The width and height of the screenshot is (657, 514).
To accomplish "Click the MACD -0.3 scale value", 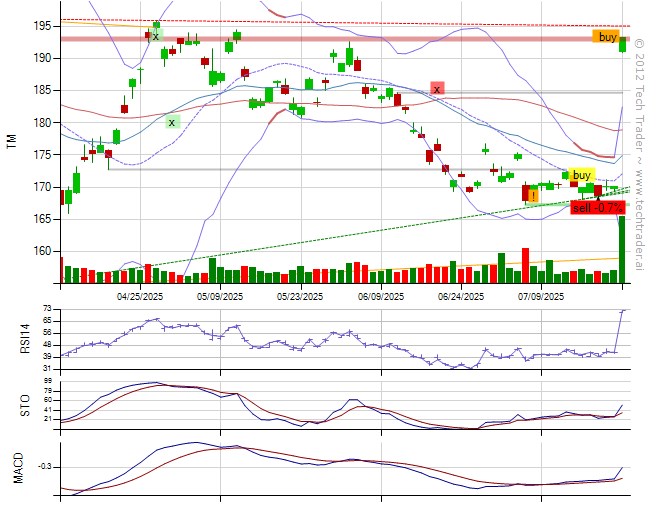I will (x=45, y=467).
